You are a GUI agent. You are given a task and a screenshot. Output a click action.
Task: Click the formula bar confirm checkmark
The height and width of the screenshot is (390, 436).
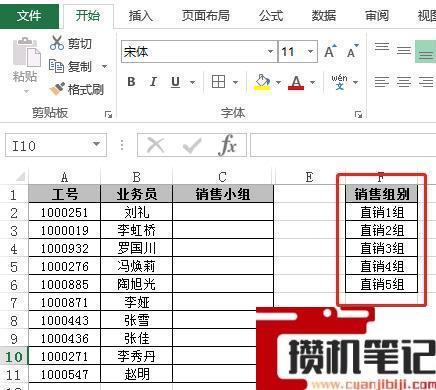tap(192, 145)
